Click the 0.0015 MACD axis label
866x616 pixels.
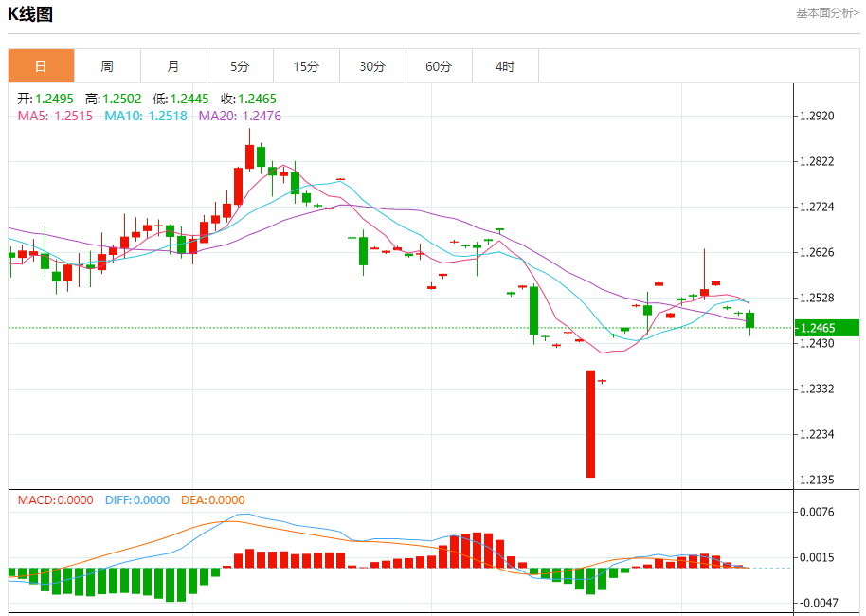(x=817, y=557)
